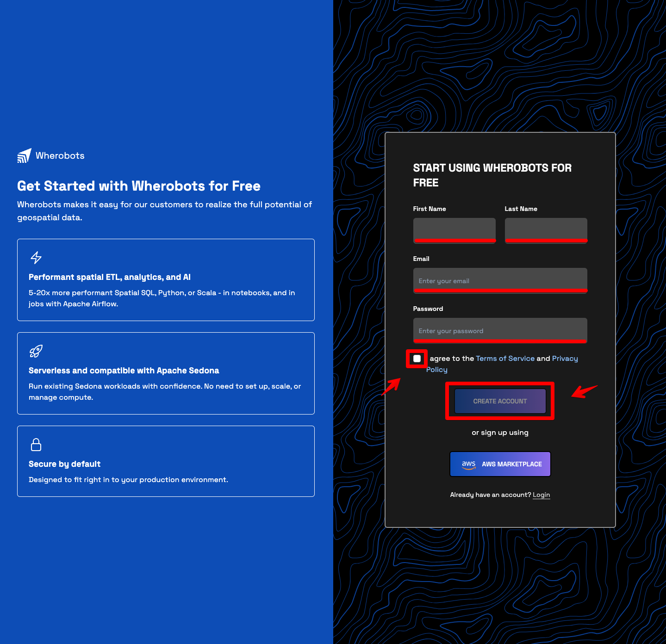
Task: Click 'Get Started with Wherobots for Free' heading
Action: (139, 186)
